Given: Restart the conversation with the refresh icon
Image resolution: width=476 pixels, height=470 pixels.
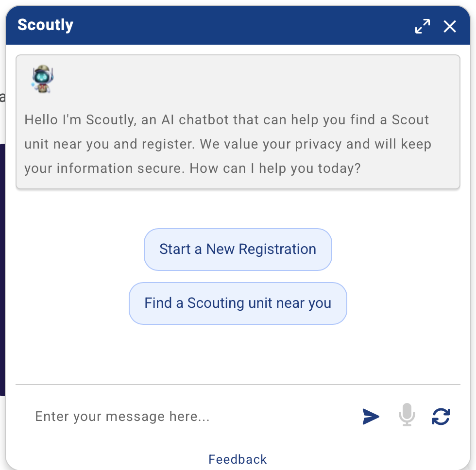Looking at the screenshot, I should pos(441,416).
